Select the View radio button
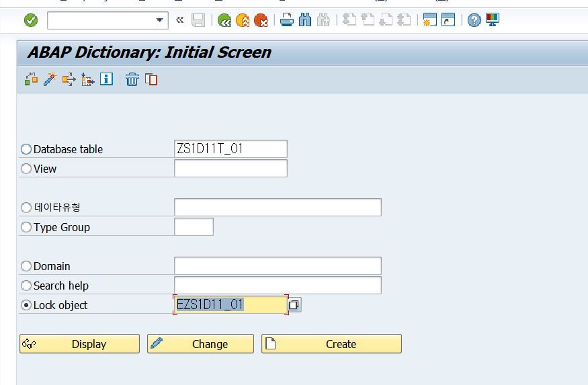This screenshot has height=385, width=588. point(26,169)
